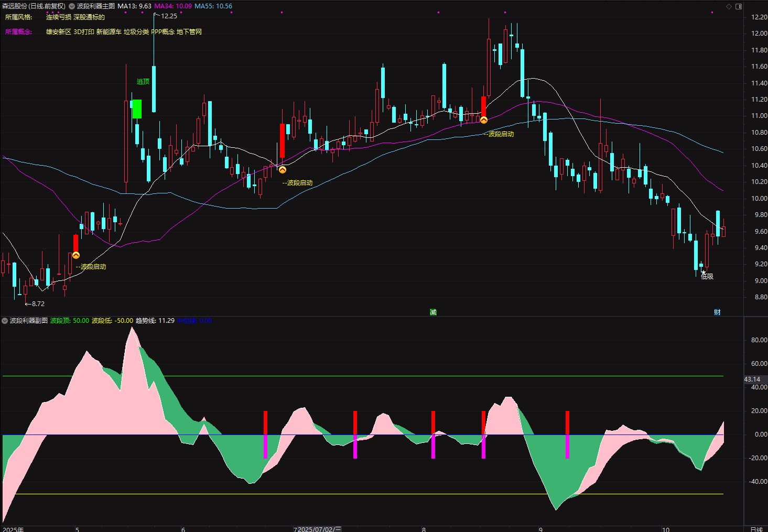Click the 减 event marker icon
Image resolution: width=768 pixels, height=532 pixels.
coord(433,312)
